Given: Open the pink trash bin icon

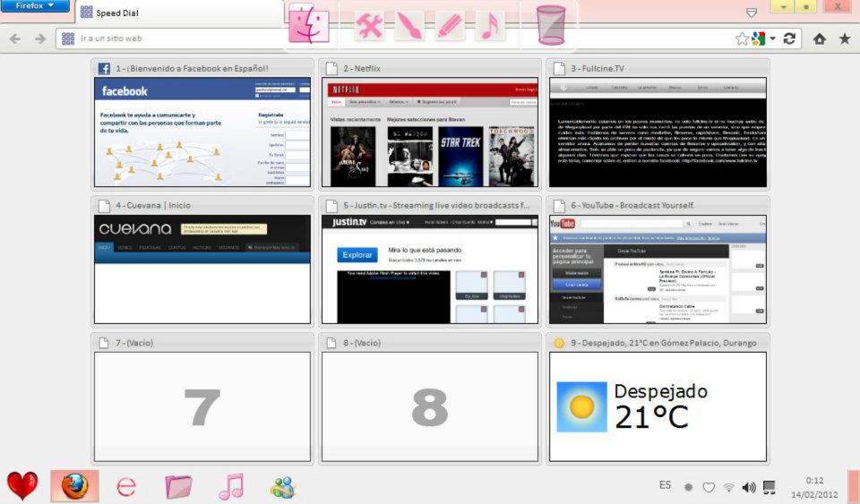Looking at the screenshot, I should coord(551,25).
